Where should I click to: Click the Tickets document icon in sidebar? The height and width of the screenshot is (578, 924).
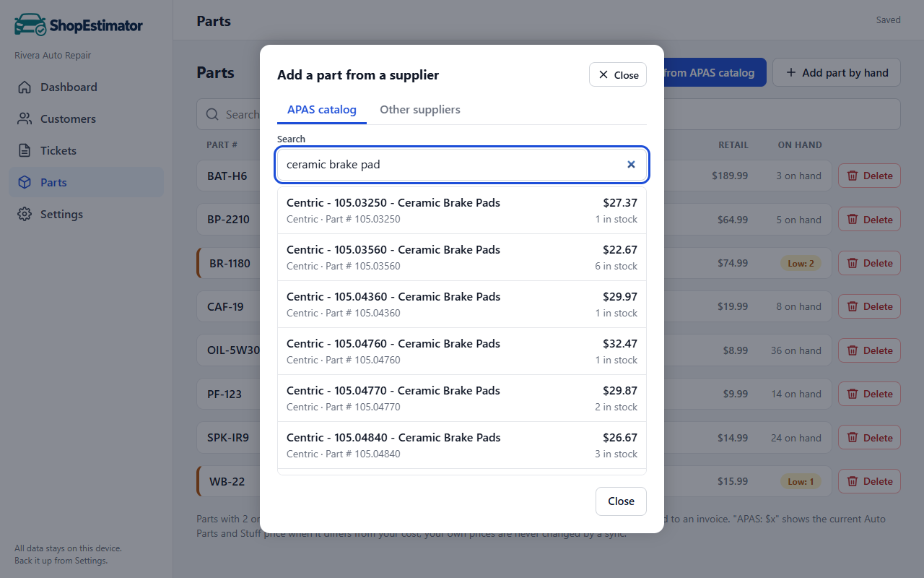coord(25,151)
